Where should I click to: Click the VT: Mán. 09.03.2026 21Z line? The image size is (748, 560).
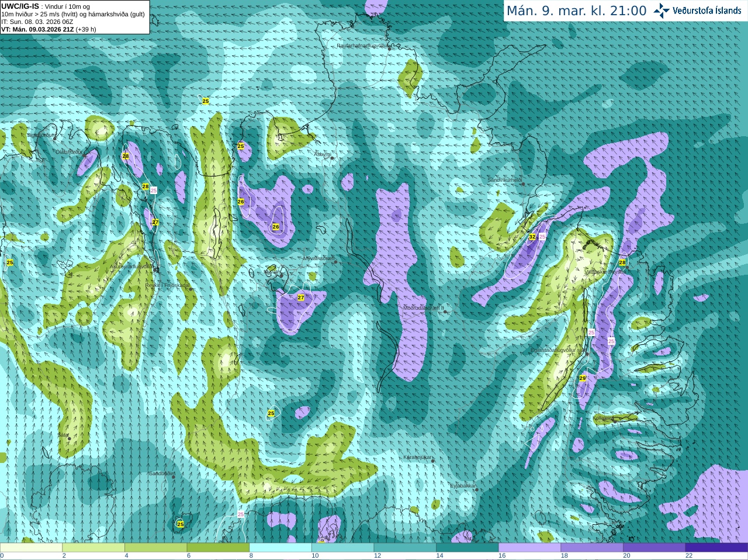[49, 29]
